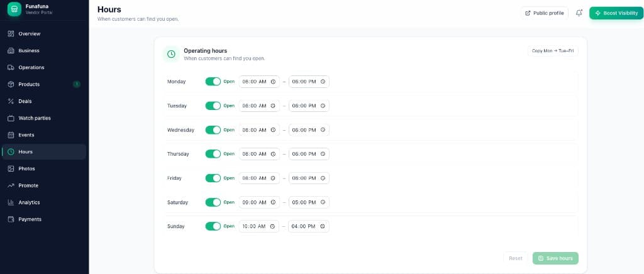Click the Operations truck icon in sidebar
The width and height of the screenshot is (644, 274).
(11, 67)
